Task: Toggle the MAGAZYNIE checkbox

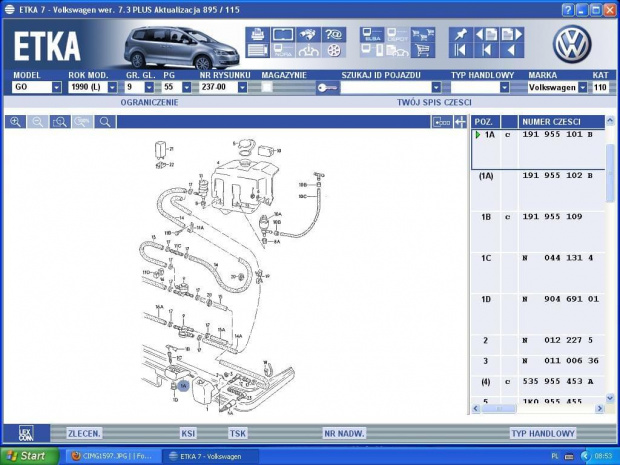Action: tap(267, 87)
